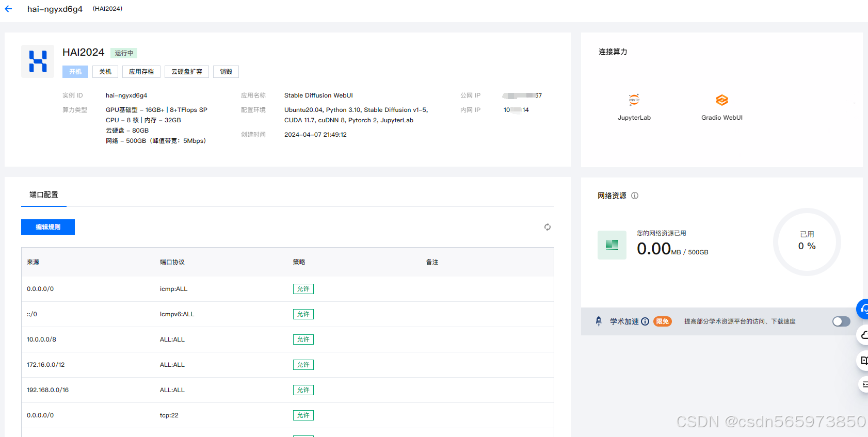
Task: Select source 192.168.0.0/16 cell
Action: coord(47,390)
